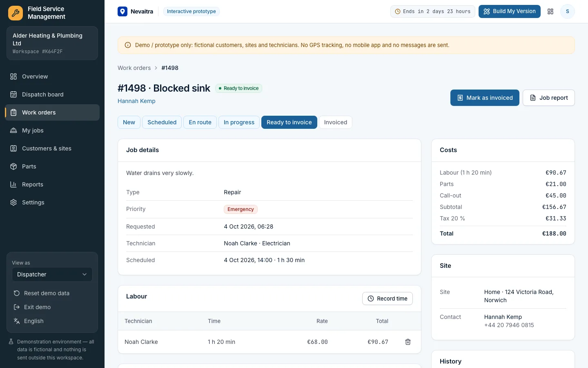This screenshot has height=368, width=588.
Task: Click the Reports bar chart icon
Action: (x=13, y=184)
